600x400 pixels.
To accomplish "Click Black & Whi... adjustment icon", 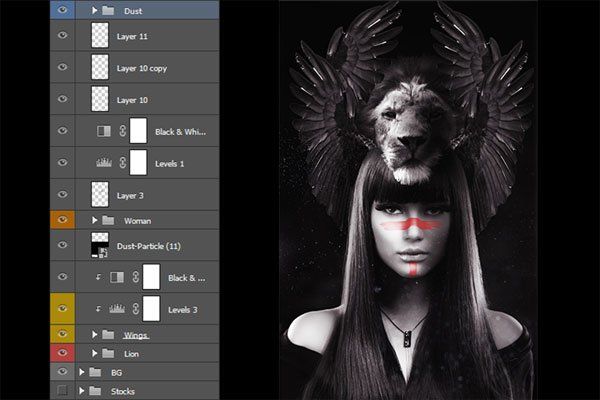I will coord(104,131).
